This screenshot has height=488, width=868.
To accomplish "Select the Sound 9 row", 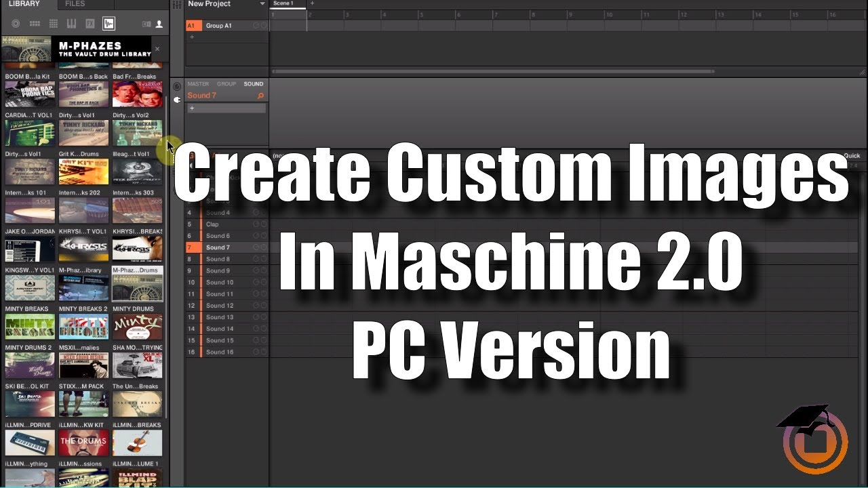I will [226, 270].
